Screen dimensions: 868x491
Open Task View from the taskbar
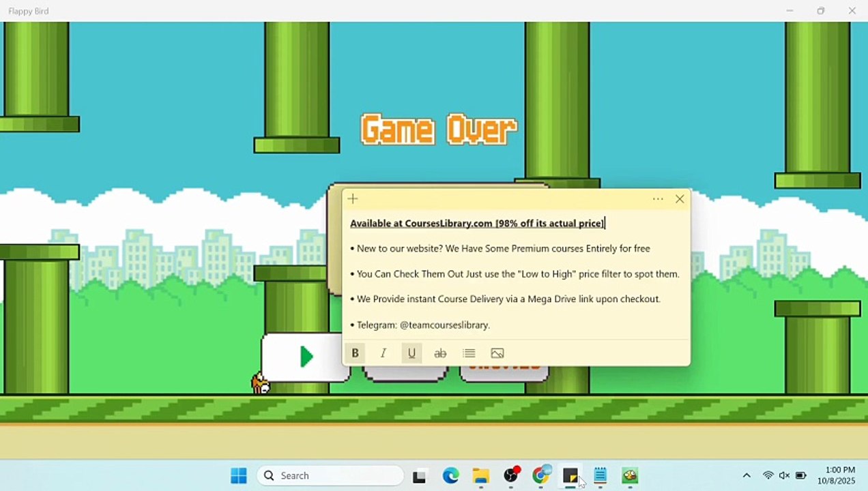(420, 477)
